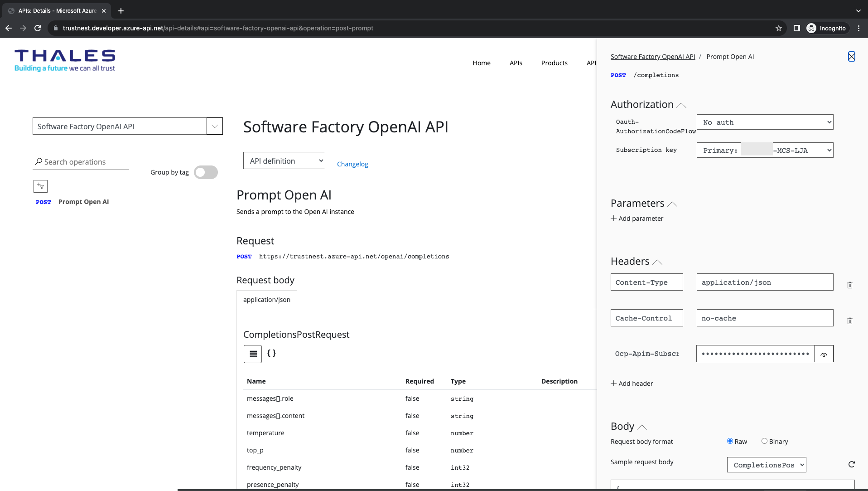Click the Search operations field
This screenshot has height=491, width=868.
[81, 162]
